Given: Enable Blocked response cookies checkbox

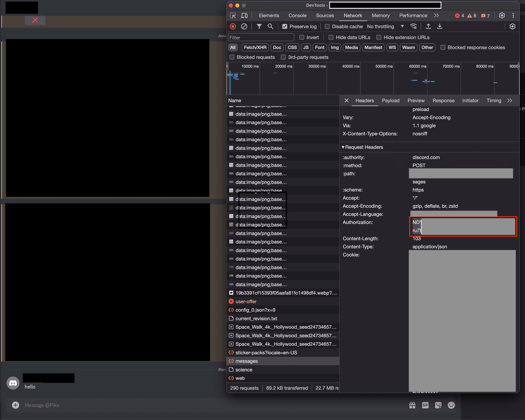Looking at the screenshot, I should [x=443, y=48].
